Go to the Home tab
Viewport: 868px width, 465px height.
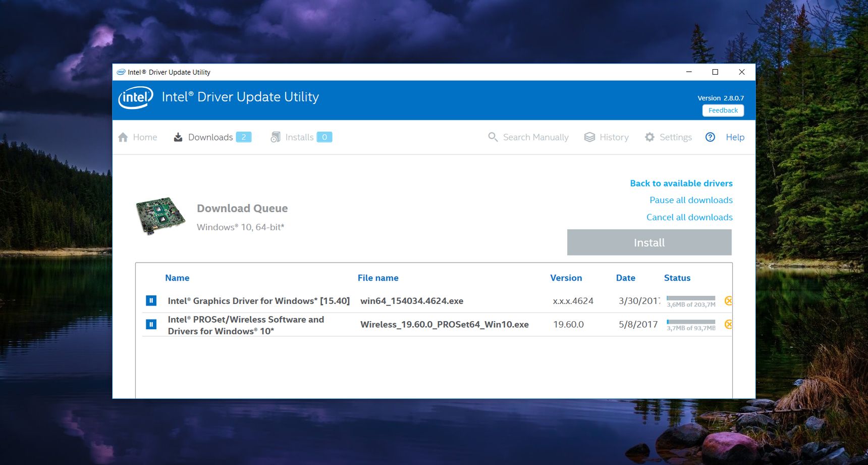click(x=145, y=137)
